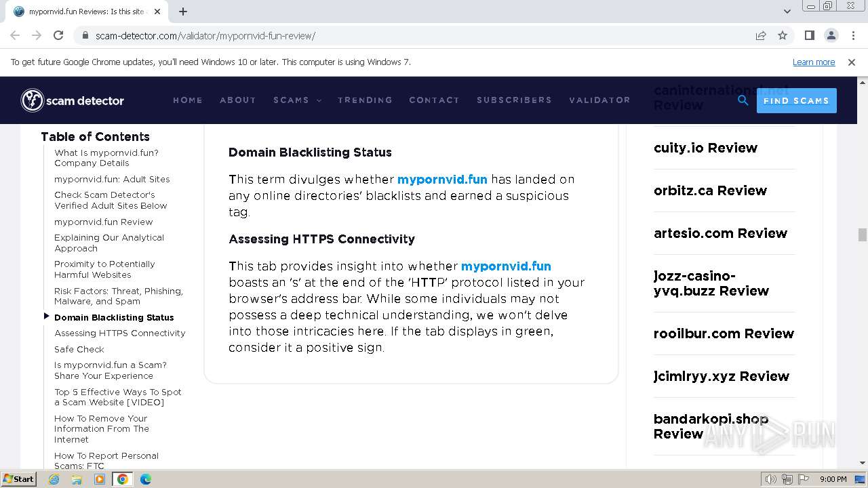The image size is (868, 488).
Task: Open Microsoft Edge from taskbar
Action: (146, 479)
